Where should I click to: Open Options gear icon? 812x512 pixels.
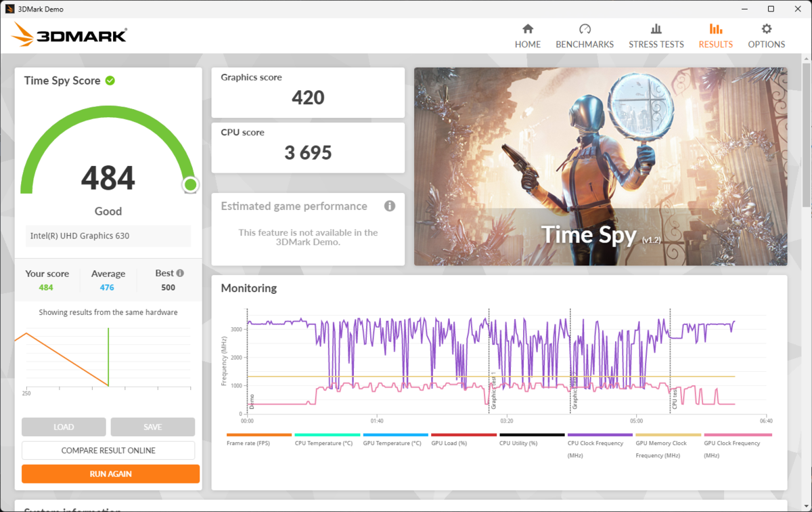tap(767, 28)
